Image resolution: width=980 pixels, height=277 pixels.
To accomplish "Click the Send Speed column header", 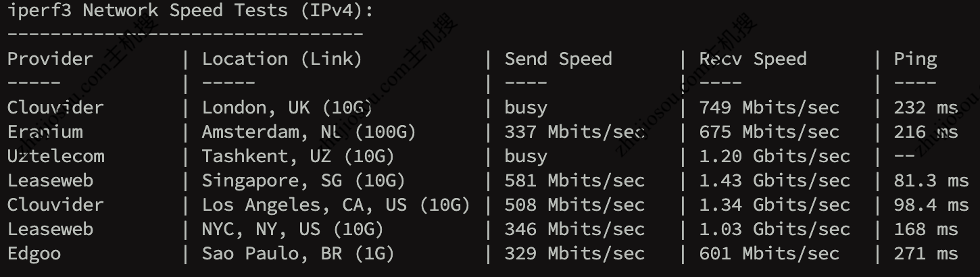I will (558, 59).
